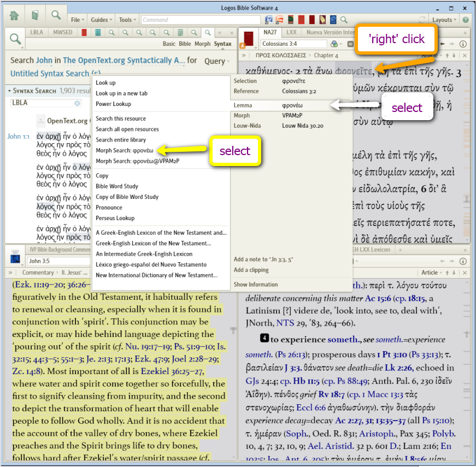Open the teal book tab in search panel
Screen dimensions: 476x467
pos(98,32)
